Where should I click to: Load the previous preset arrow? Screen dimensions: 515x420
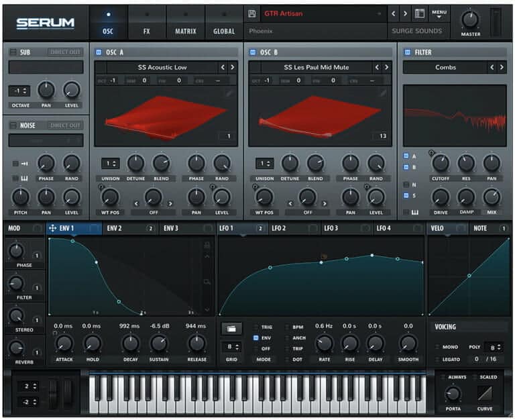394,13
